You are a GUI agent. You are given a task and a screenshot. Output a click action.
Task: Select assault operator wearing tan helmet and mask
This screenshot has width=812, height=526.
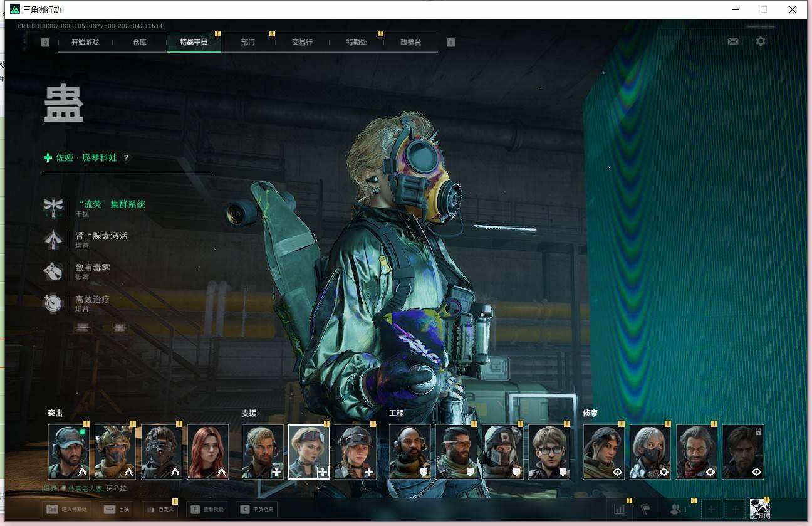tap(115, 452)
